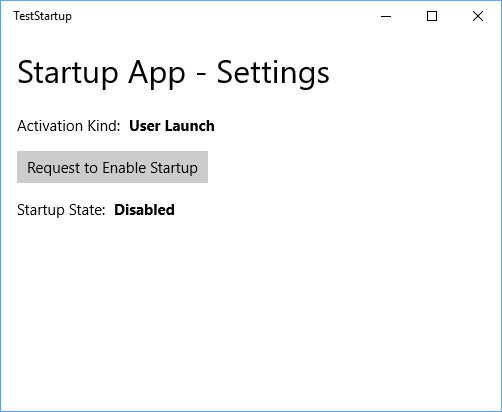Click the Startup State label

61,210
